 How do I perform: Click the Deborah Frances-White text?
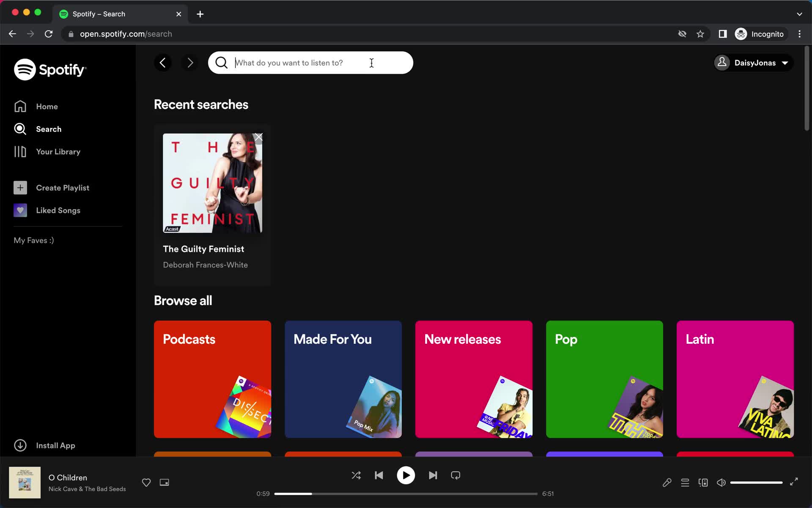pyautogui.click(x=206, y=265)
